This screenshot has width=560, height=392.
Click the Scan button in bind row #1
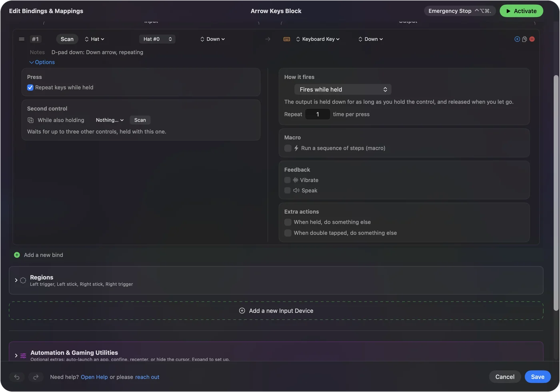pyautogui.click(x=67, y=39)
